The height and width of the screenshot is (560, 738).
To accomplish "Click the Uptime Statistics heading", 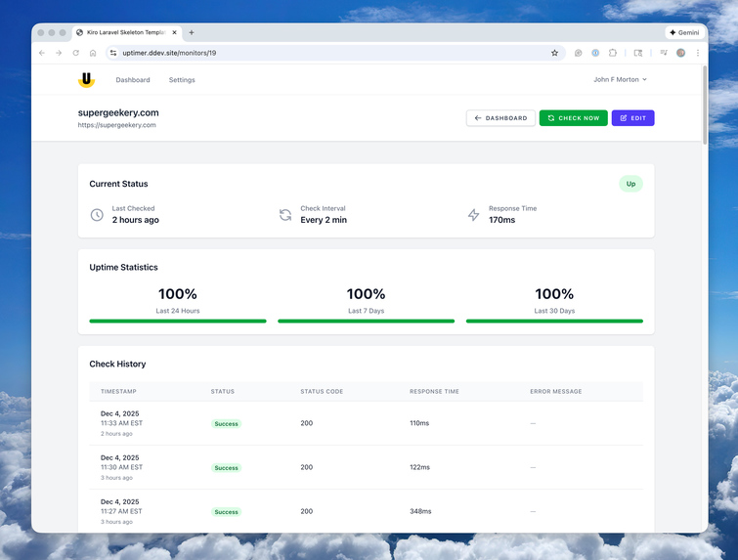I will [x=124, y=267].
